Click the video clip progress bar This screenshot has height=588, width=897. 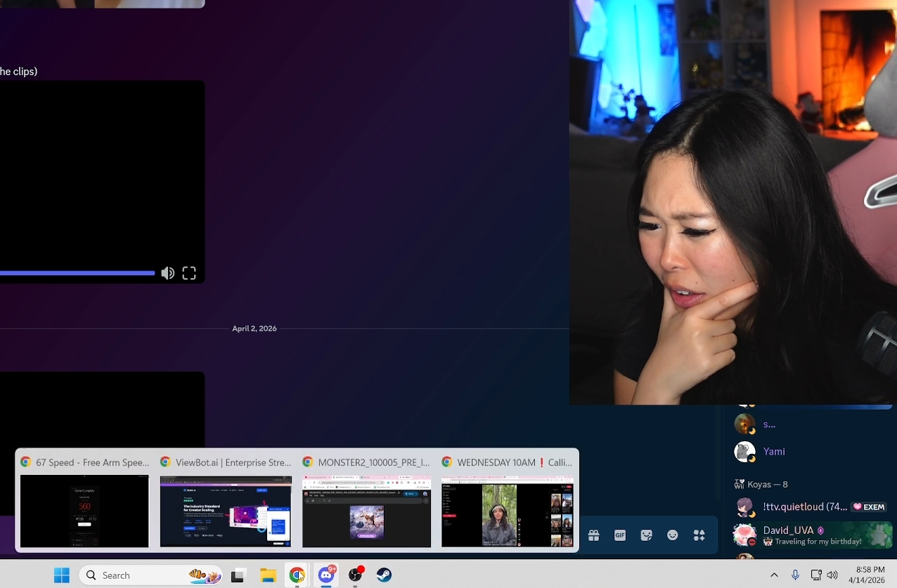77,273
